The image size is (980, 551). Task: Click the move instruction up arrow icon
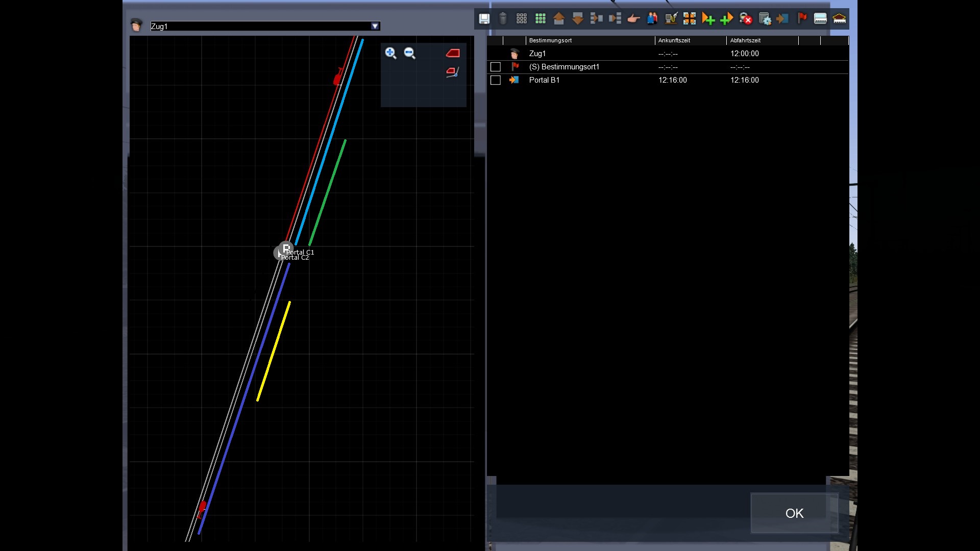[559, 19]
